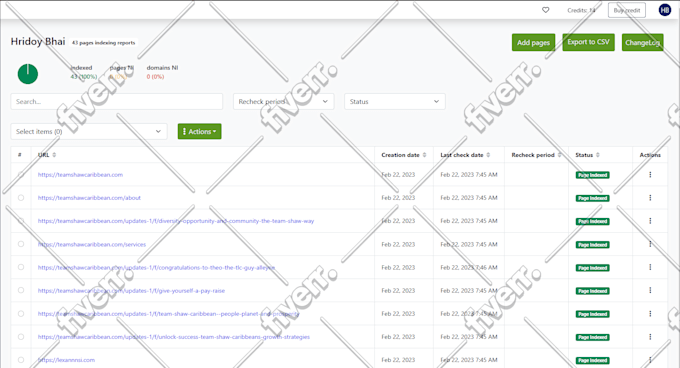Viewport: 680px width, 368px height.
Task: Click the ChangeLog button
Action: coord(642,42)
